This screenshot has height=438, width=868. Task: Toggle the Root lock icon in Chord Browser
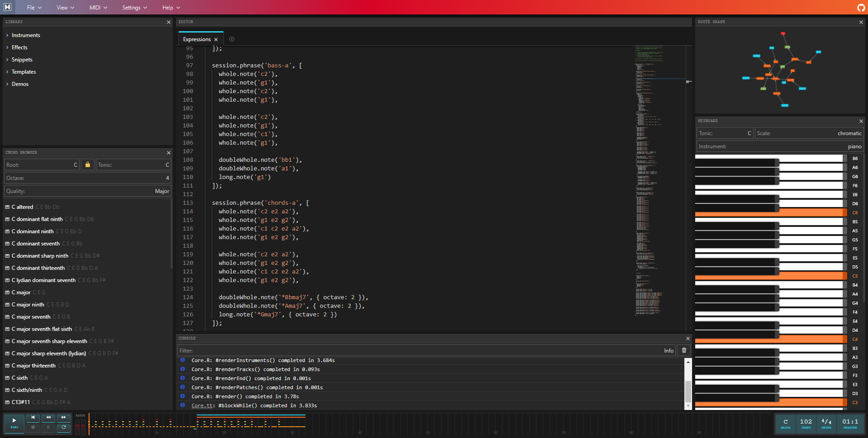[88, 165]
